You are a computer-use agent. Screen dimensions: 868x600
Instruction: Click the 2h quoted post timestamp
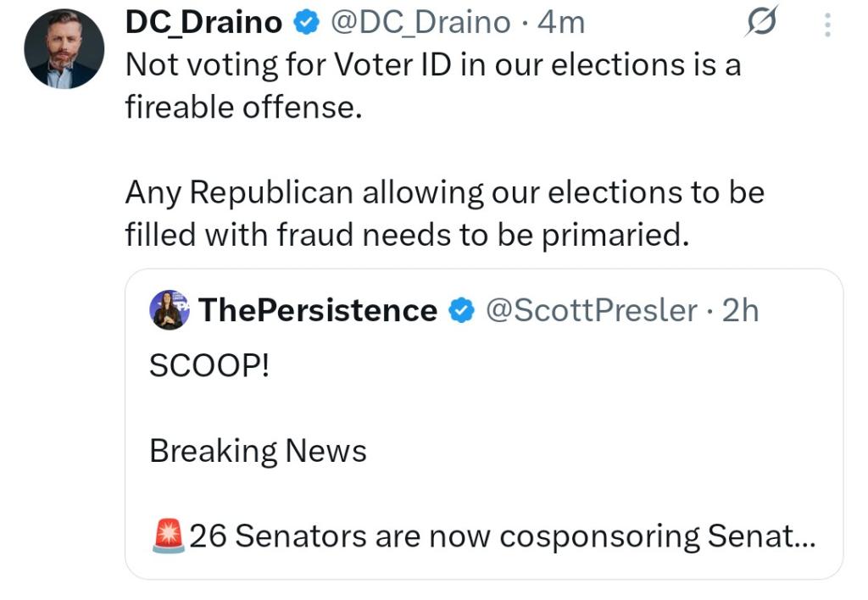(x=740, y=311)
